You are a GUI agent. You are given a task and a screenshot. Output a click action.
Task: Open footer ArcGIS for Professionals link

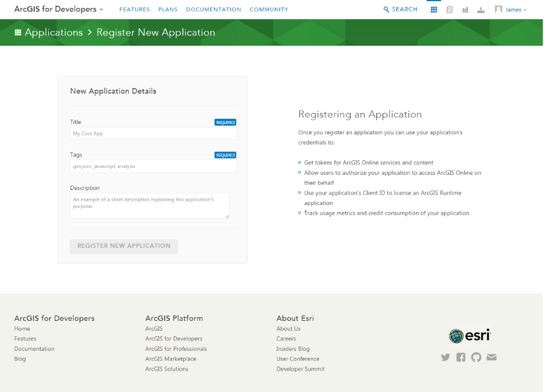(177, 349)
